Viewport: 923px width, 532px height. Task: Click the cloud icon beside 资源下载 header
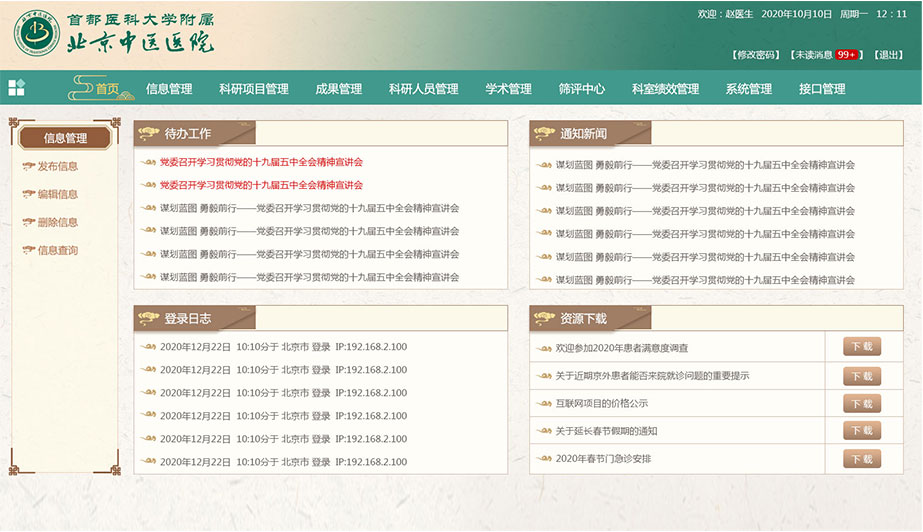click(545, 319)
